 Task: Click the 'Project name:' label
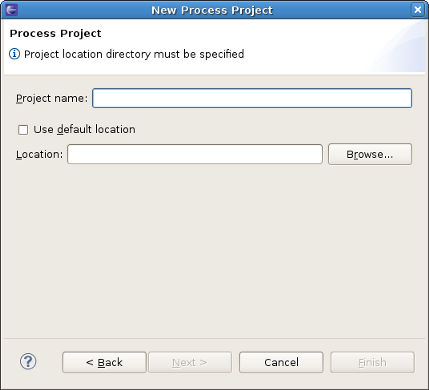[x=52, y=98]
